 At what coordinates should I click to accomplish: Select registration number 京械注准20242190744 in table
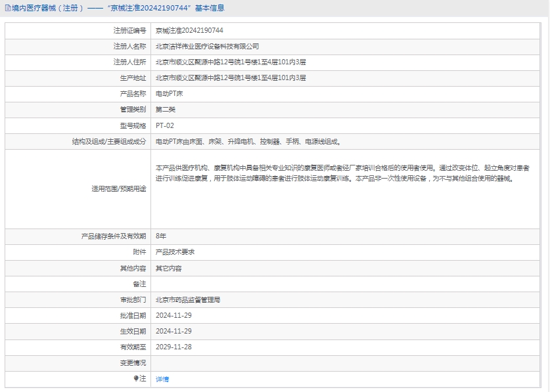point(189,31)
